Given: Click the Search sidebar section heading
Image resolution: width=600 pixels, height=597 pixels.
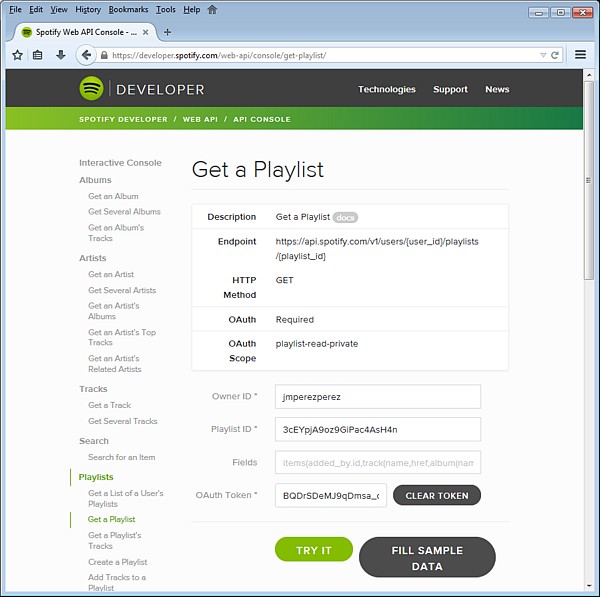Looking at the screenshot, I should [94, 441].
